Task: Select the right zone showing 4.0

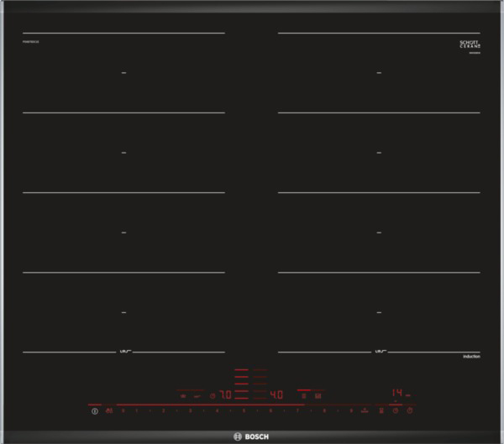Action: click(x=276, y=394)
